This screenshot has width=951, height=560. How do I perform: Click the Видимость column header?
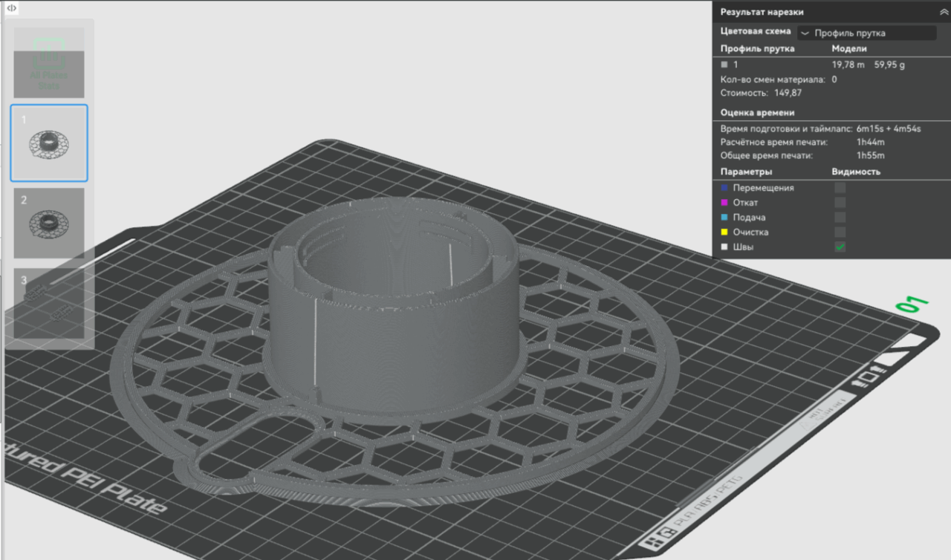856,172
